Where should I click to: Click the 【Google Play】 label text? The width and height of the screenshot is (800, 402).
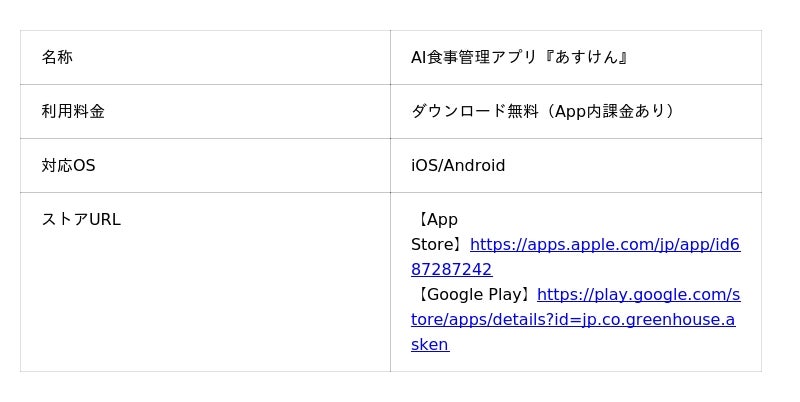[473, 295]
